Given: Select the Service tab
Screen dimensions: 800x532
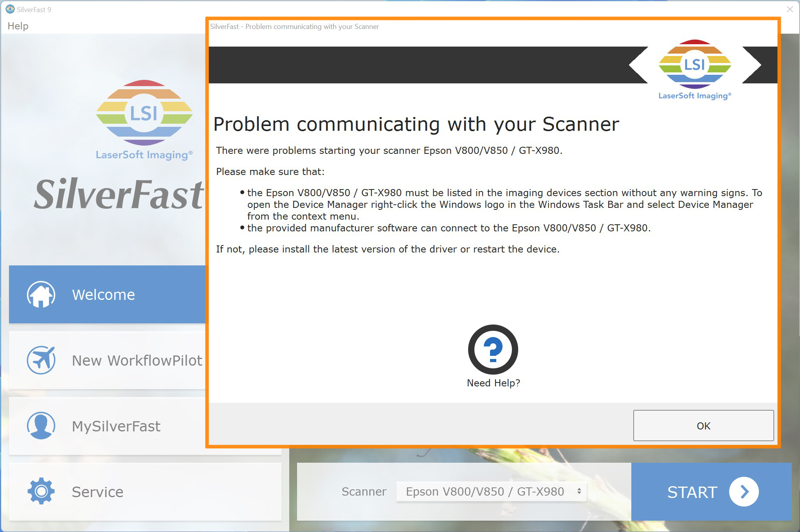Looking at the screenshot, I should pyautogui.click(x=145, y=492).
